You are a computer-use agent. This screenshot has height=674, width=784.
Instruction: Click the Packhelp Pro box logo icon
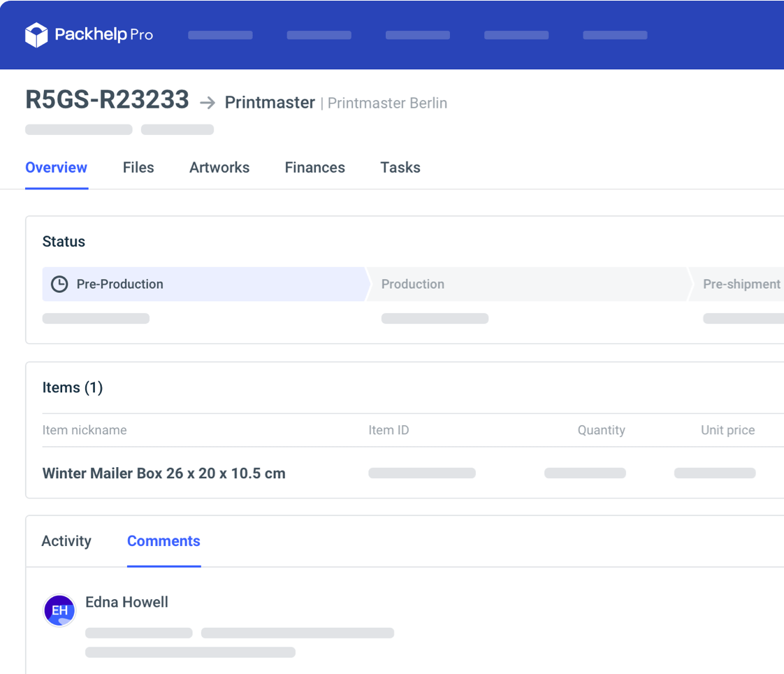[x=36, y=35]
